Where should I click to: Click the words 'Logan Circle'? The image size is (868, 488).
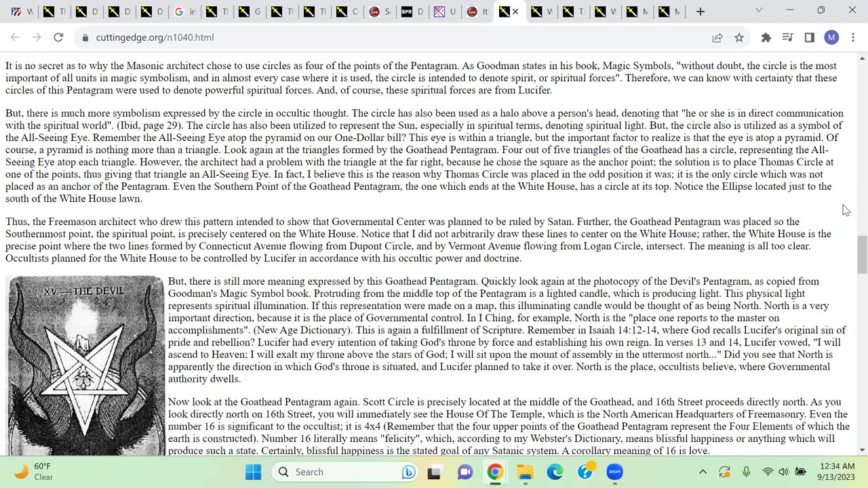pos(613,246)
